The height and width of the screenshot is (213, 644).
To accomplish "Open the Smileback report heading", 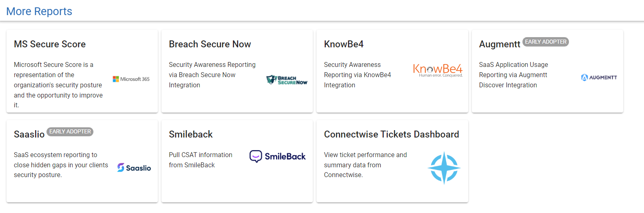I will (x=191, y=134).
